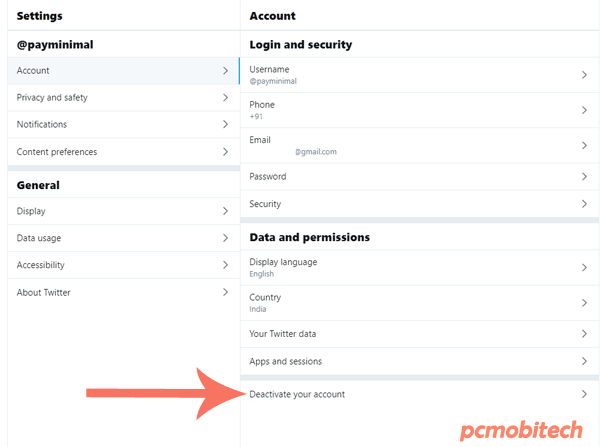
Task: Click the About Twitter chevron arrow
Action: tap(226, 292)
